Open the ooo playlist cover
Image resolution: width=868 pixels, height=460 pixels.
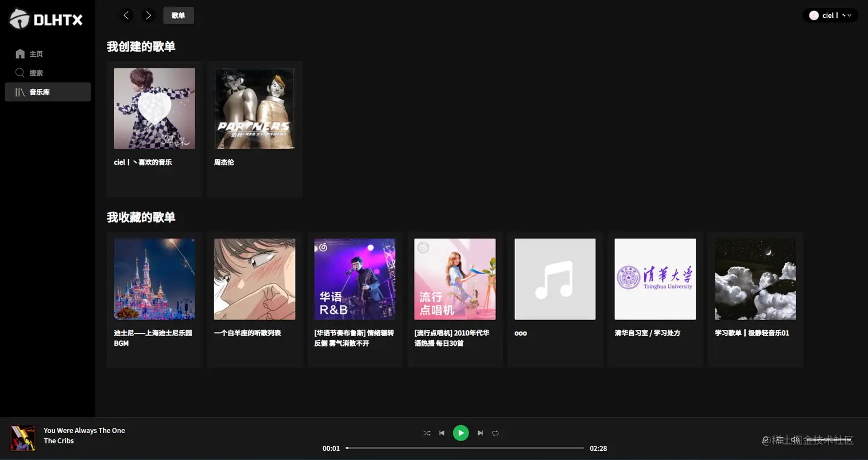pyautogui.click(x=555, y=279)
